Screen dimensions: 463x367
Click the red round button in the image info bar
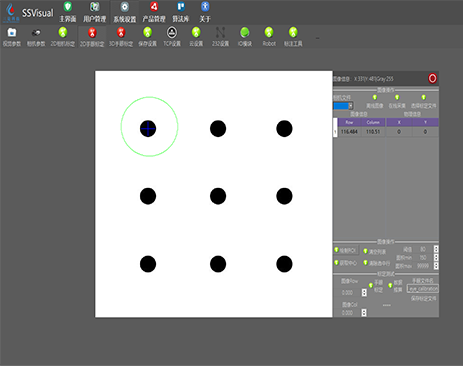tap(432, 79)
